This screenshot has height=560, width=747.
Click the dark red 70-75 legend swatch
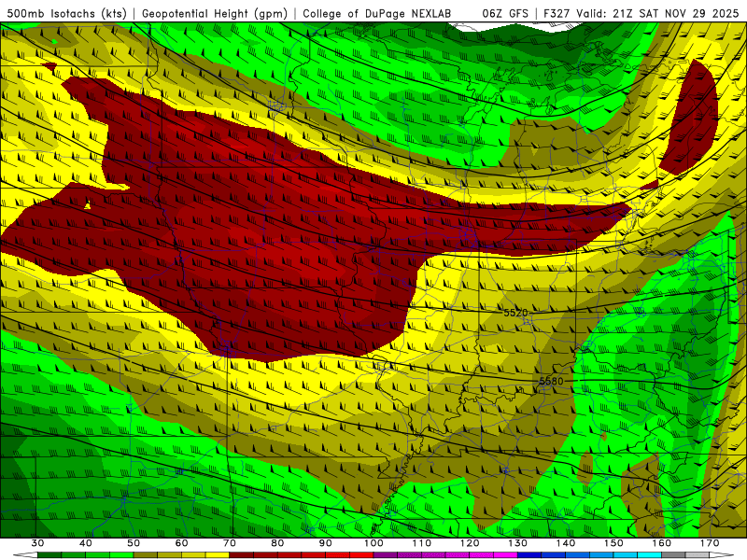(x=242, y=555)
